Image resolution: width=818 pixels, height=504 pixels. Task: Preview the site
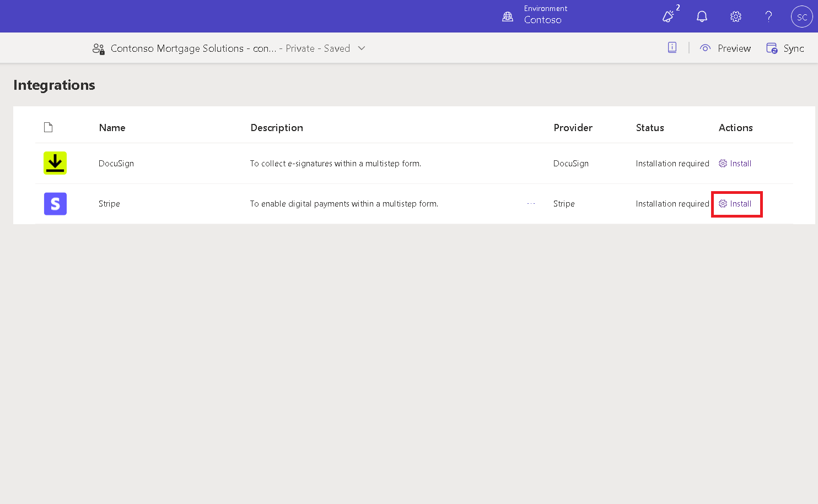pyautogui.click(x=725, y=48)
